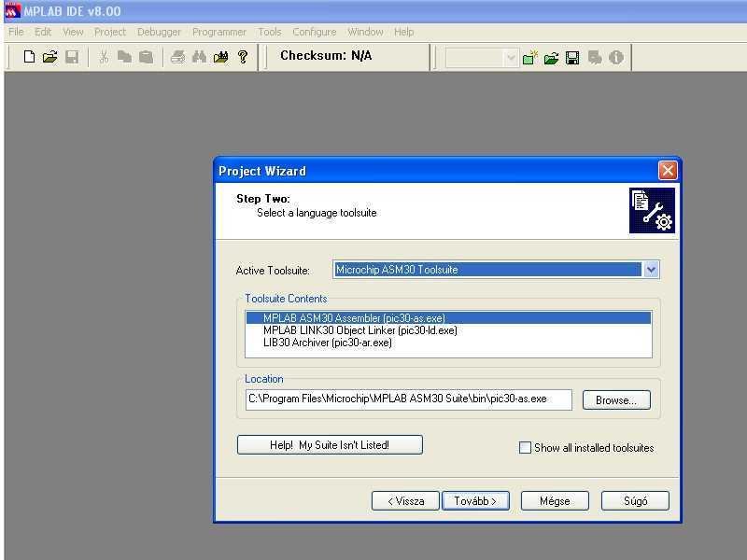Open the Debugger menu
Image resolution: width=747 pixels, height=560 pixels.
coord(159,32)
